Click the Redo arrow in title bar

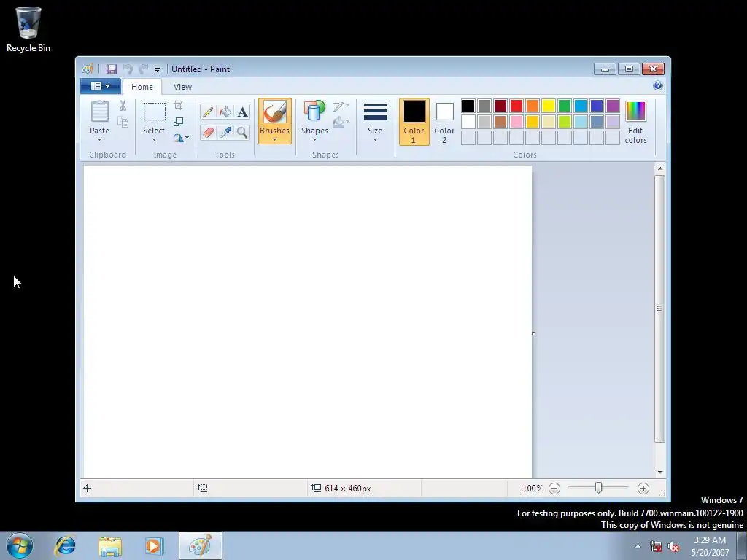pos(144,69)
